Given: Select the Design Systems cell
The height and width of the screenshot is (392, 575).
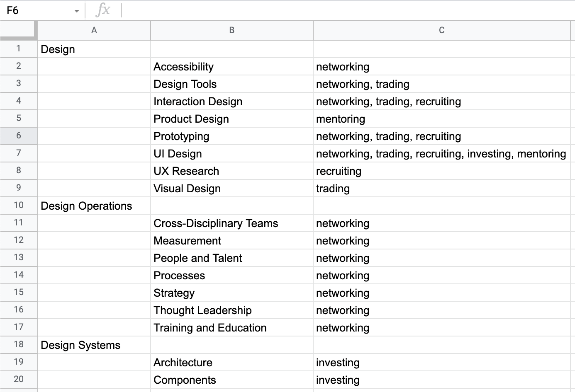Looking at the screenshot, I should point(94,345).
